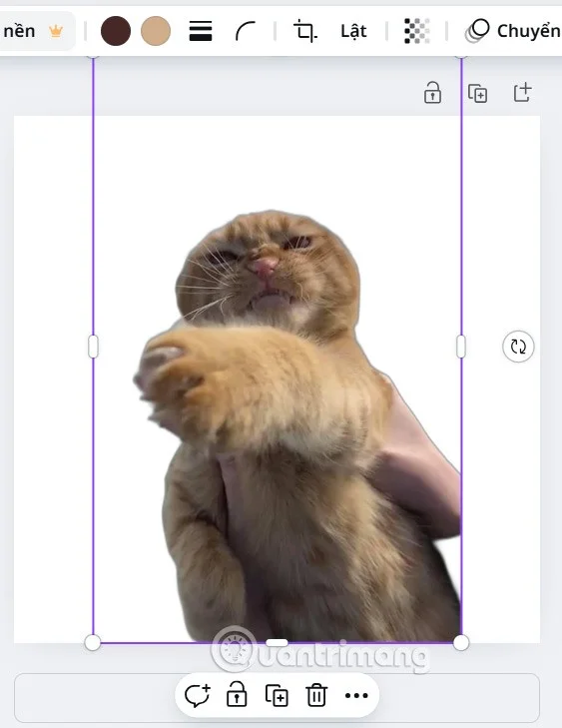The width and height of the screenshot is (562, 728).
Task: Duplicate the element from floating toolbar
Action: click(277, 695)
